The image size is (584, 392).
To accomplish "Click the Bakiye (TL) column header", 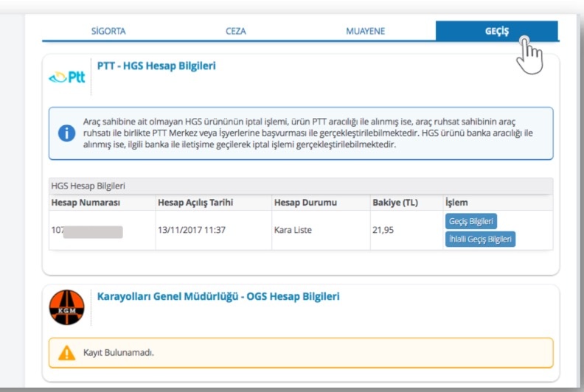I will point(395,203).
